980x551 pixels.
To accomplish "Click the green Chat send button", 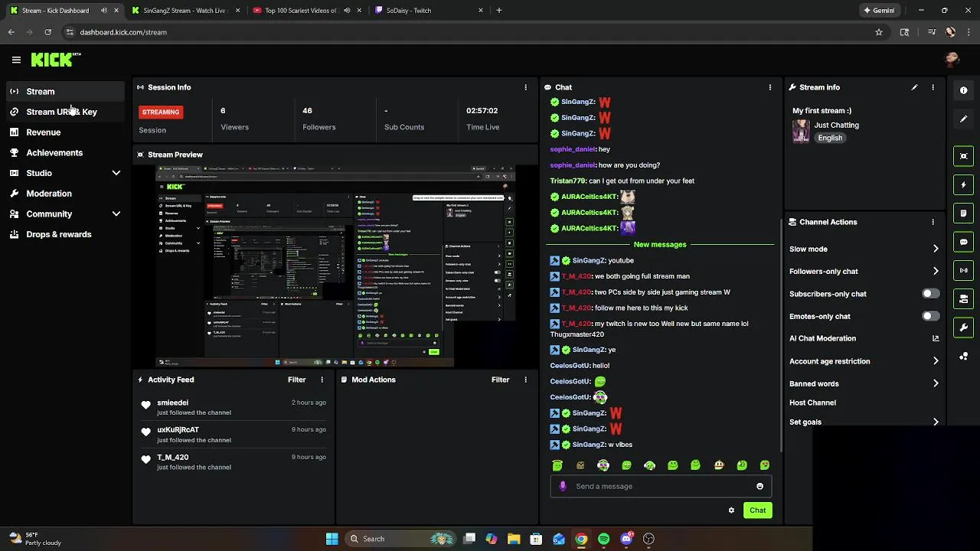I will point(757,510).
